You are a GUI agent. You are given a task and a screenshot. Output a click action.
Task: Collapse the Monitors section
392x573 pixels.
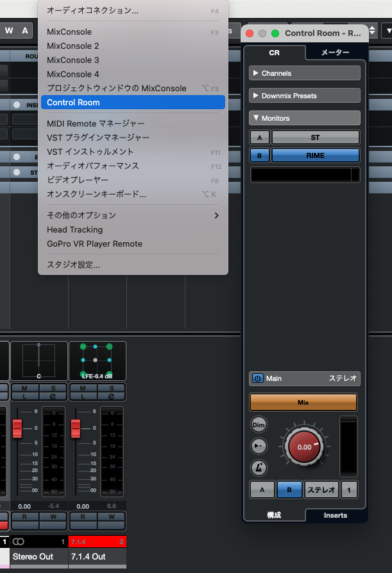(x=304, y=118)
